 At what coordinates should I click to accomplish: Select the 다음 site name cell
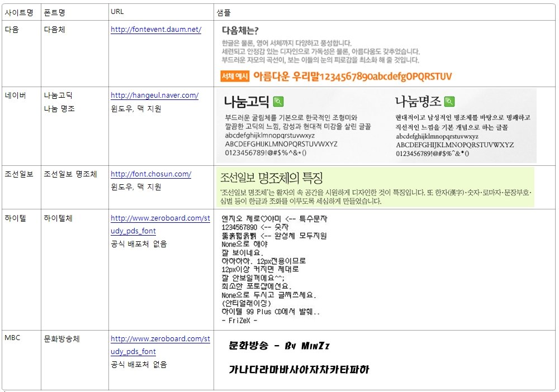12,30
